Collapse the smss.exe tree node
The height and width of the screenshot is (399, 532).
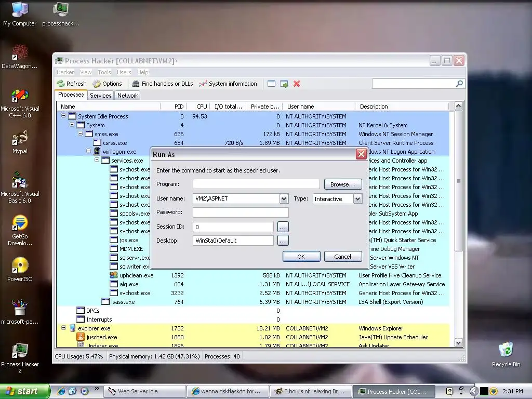80,134
